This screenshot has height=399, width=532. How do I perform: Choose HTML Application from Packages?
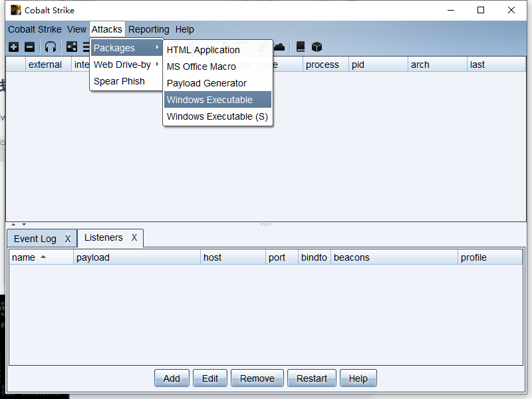click(x=217, y=50)
